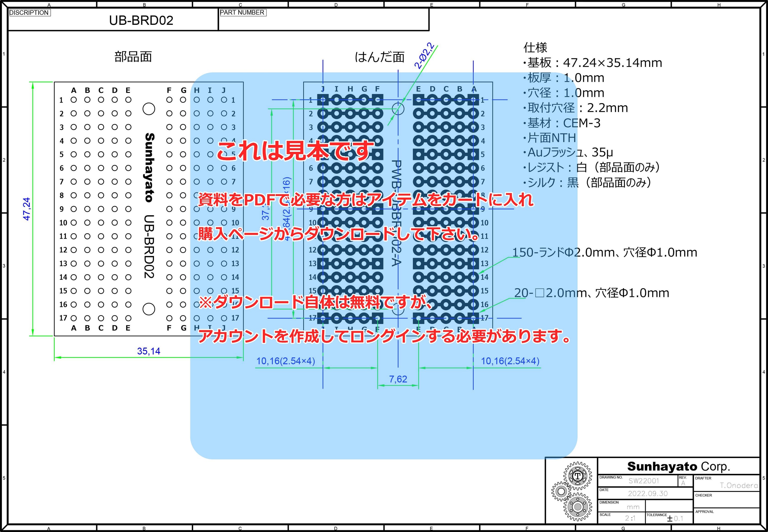Click the vertical Sunhayato silk text on board
The image size is (768, 532).
pos(150,168)
